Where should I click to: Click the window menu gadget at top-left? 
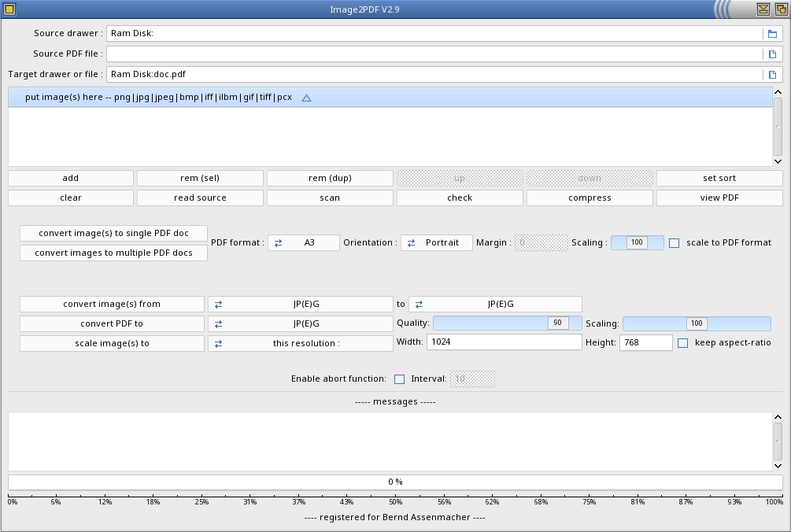[9, 9]
